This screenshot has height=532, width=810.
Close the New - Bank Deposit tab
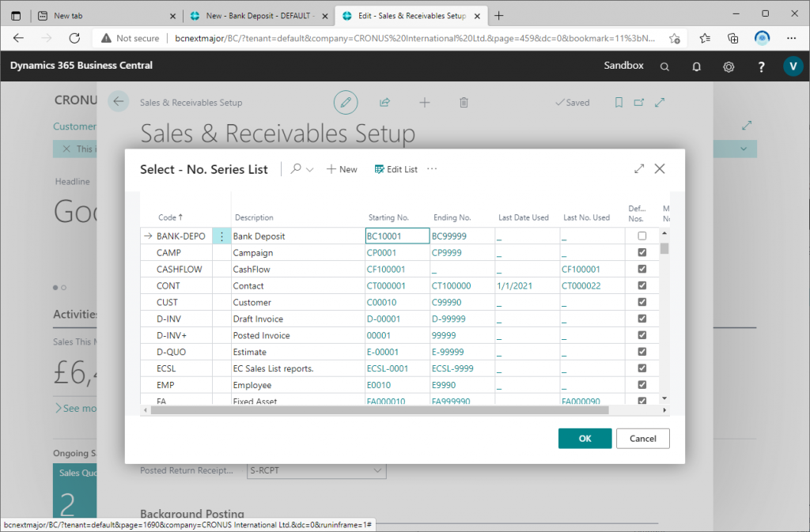point(325,16)
